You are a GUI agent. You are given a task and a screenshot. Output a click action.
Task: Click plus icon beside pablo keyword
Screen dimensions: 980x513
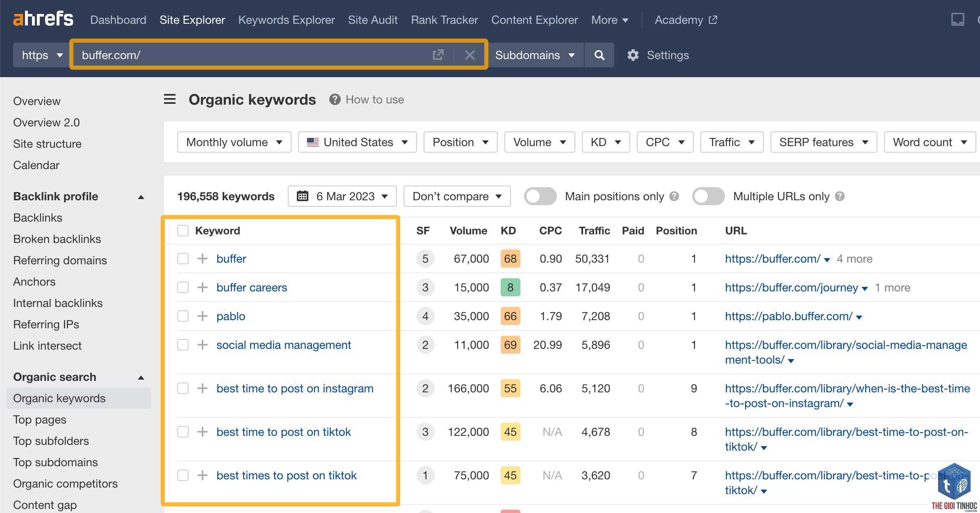(x=202, y=316)
